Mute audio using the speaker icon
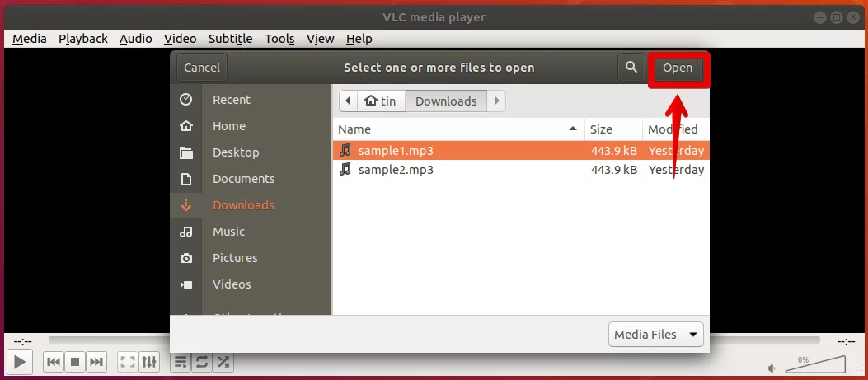This screenshot has width=868, height=380. click(772, 368)
